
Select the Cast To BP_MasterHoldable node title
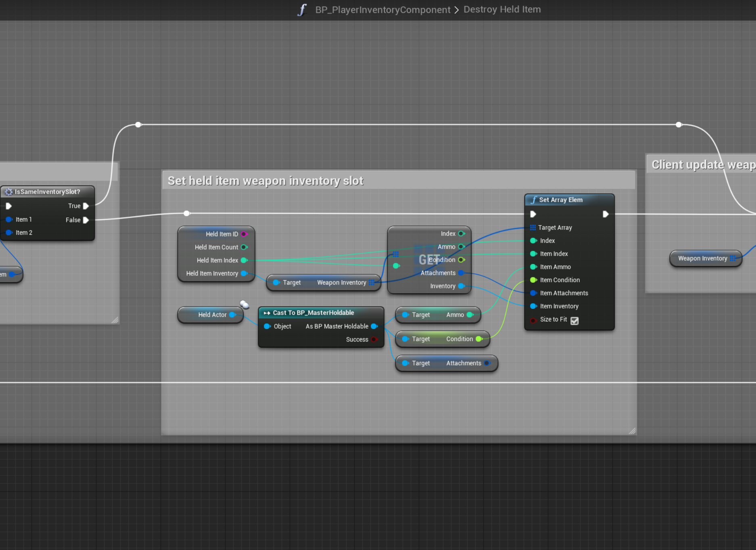[313, 313]
